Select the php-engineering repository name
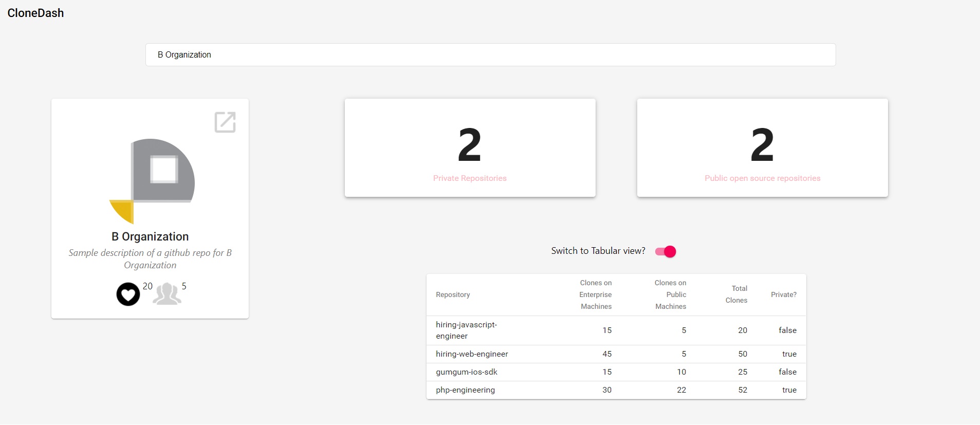The width and height of the screenshot is (980, 425). pos(465,390)
